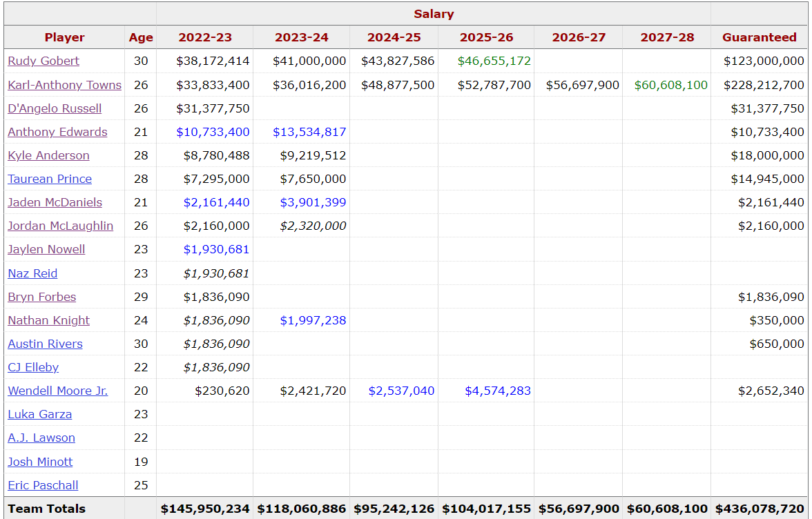Open Josh Minott's page

40,462
